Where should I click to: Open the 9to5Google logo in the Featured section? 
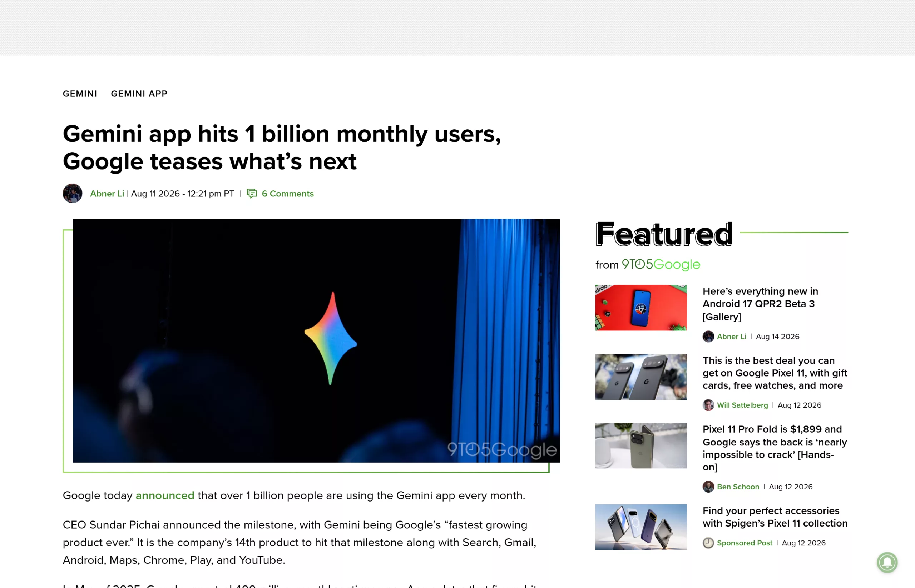[x=661, y=264]
